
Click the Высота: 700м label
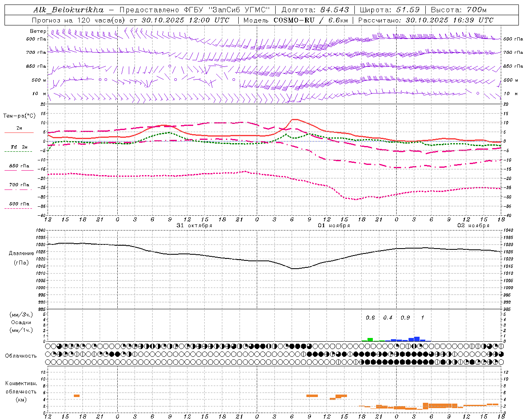459,10
